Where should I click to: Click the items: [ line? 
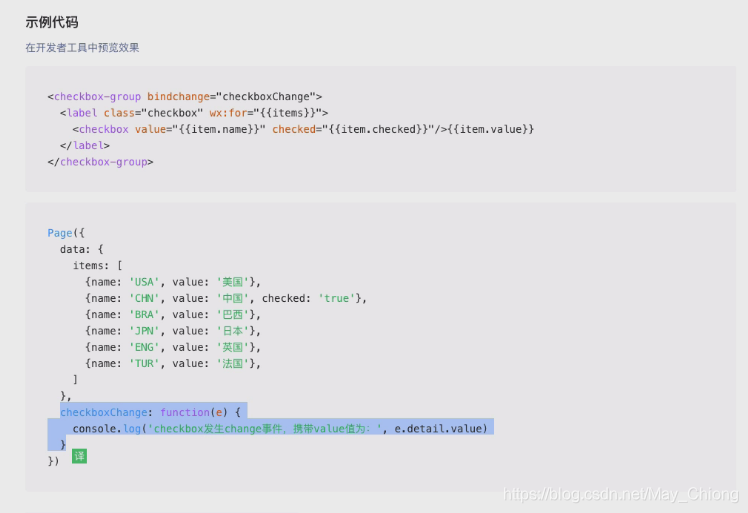(97, 265)
